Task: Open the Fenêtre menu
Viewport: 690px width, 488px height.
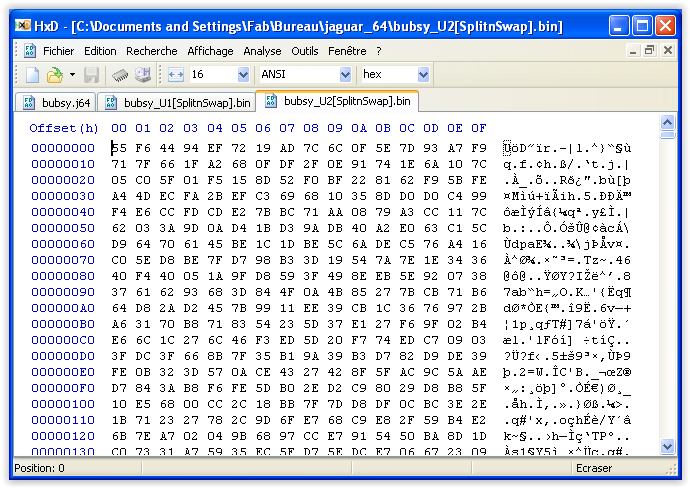Action: click(347, 51)
